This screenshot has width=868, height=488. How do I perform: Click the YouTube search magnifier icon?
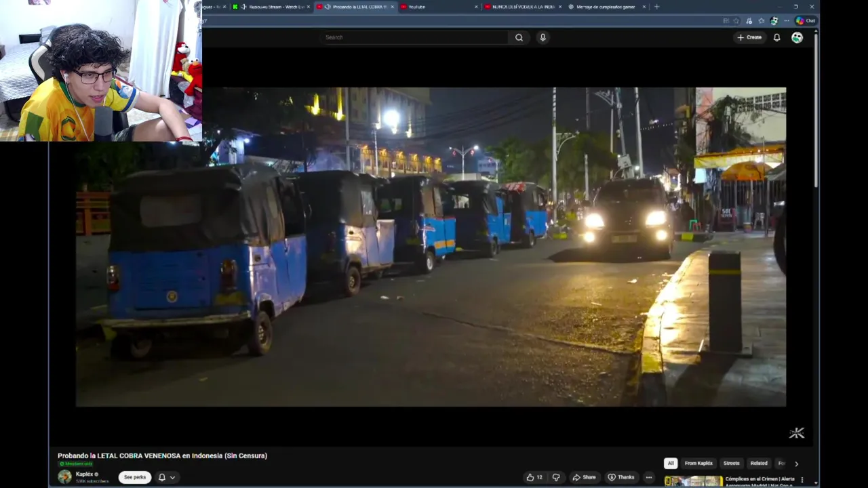click(519, 37)
